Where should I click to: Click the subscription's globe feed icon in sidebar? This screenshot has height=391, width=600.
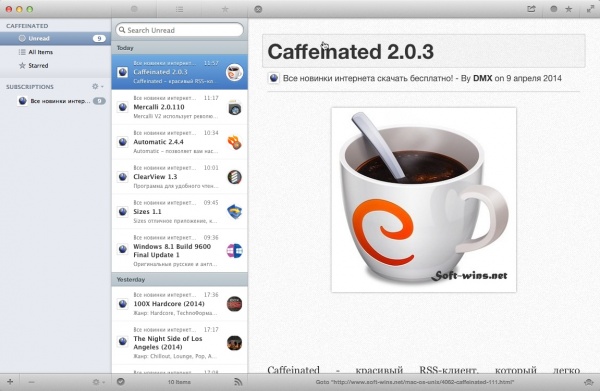(x=23, y=101)
